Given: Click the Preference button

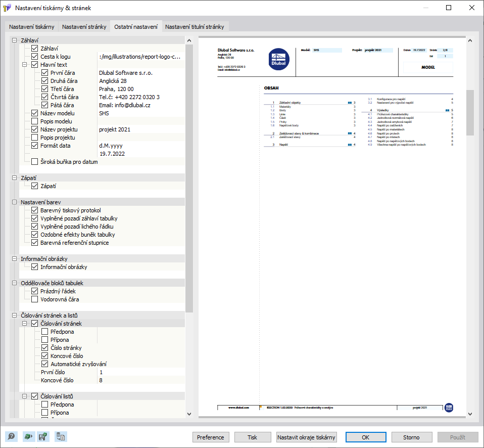Looking at the screenshot, I should click(211, 437).
